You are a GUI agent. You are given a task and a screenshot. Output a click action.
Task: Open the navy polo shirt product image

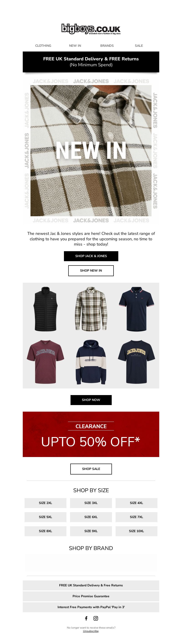tap(136, 309)
